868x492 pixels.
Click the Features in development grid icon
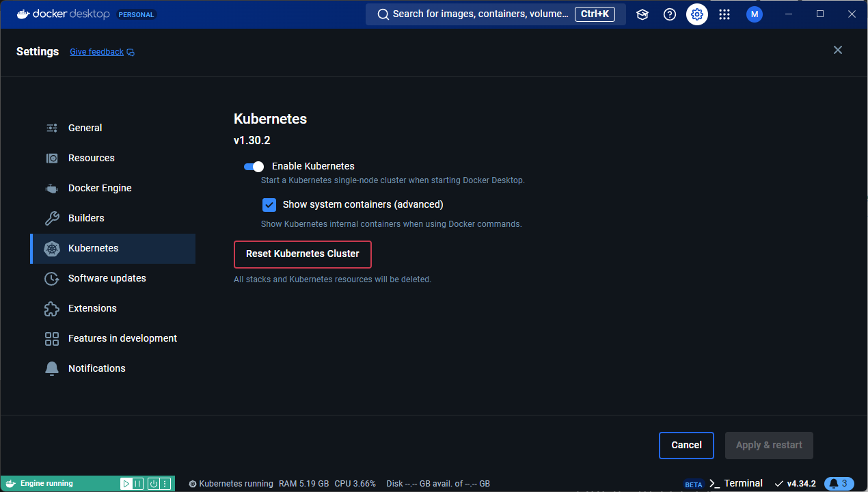tap(52, 338)
